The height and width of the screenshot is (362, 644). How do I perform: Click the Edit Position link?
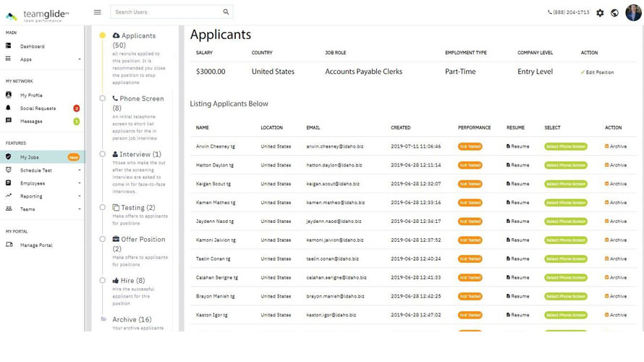click(597, 72)
